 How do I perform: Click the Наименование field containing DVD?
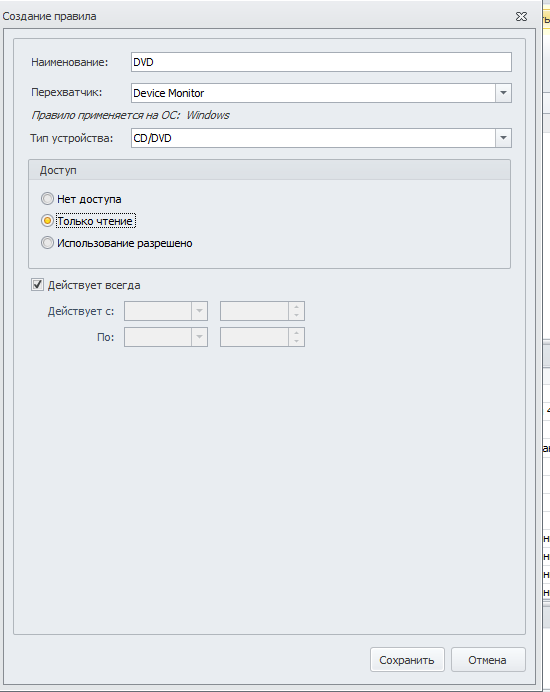pyautogui.click(x=321, y=62)
